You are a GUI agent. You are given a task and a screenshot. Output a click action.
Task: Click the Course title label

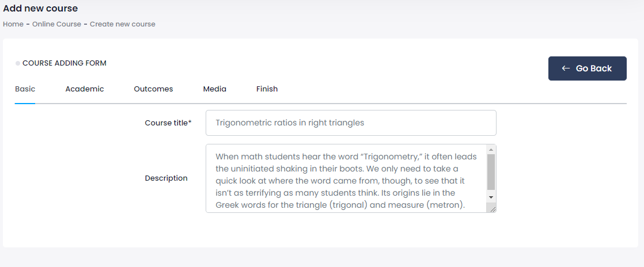point(168,123)
